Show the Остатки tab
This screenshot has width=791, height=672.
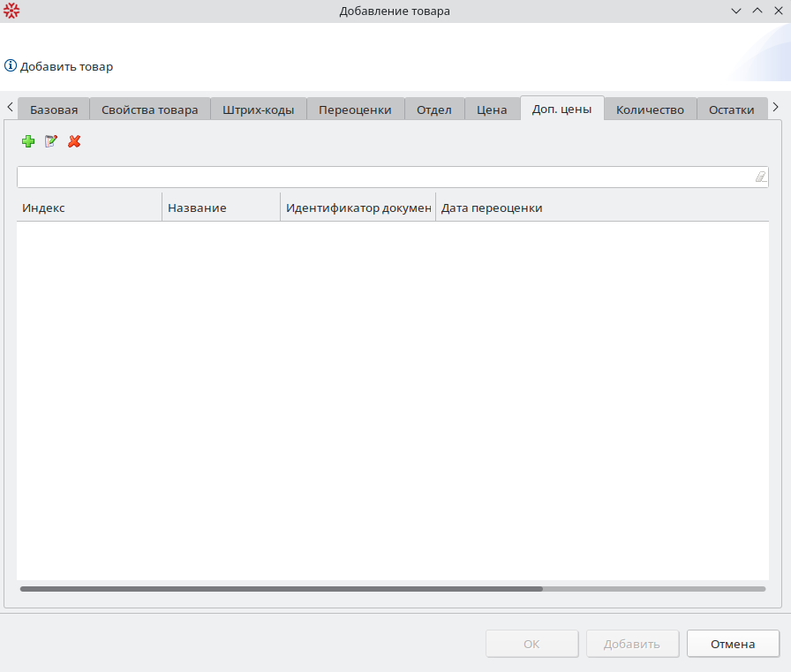[x=731, y=110]
